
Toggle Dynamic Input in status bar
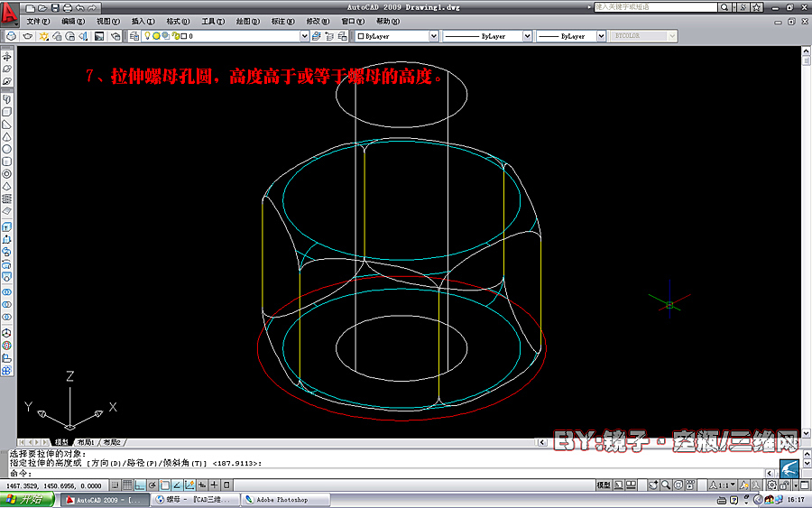click(202, 485)
